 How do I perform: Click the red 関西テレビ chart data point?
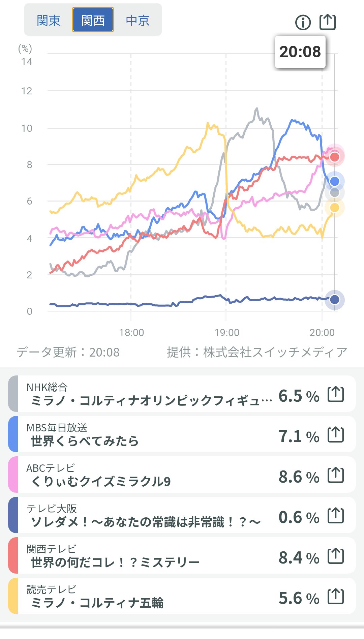click(x=334, y=157)
